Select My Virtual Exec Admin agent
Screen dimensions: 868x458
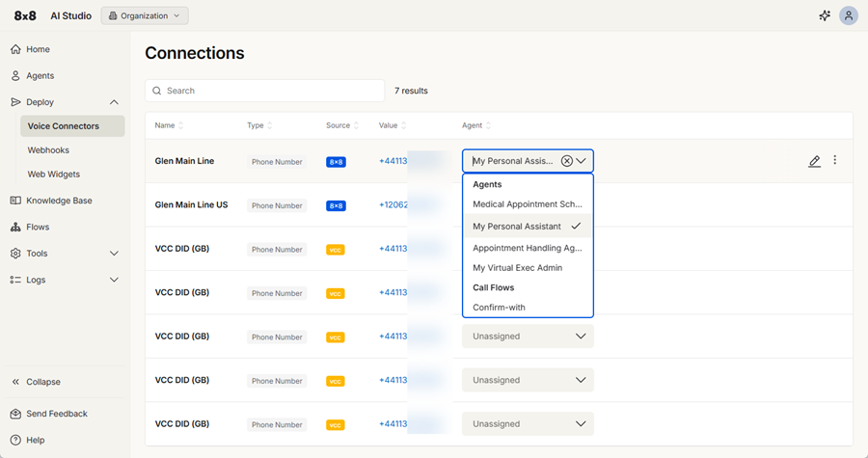pyautogui.click(x=528, y=268)
